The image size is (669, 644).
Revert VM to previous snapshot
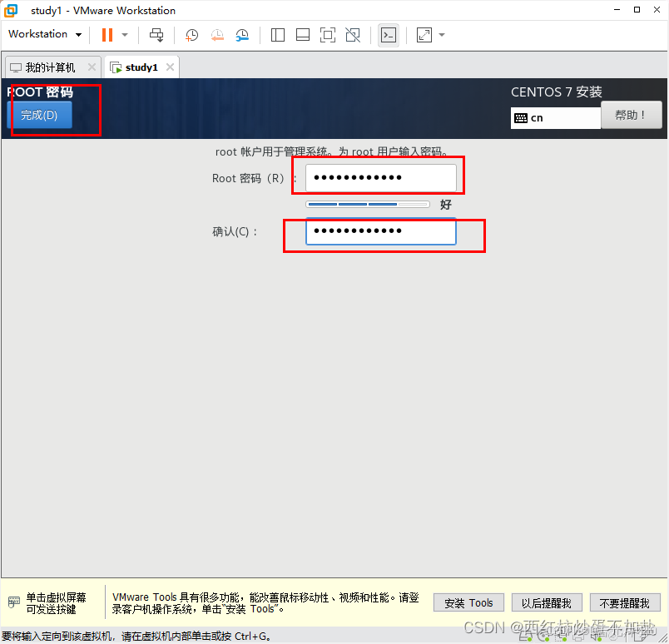coord(217,35)
